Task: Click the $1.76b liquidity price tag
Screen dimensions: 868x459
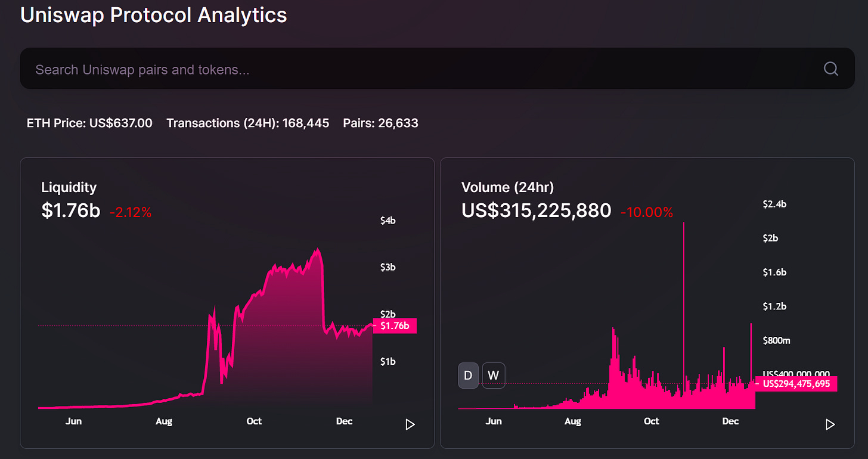Action: 394,325
